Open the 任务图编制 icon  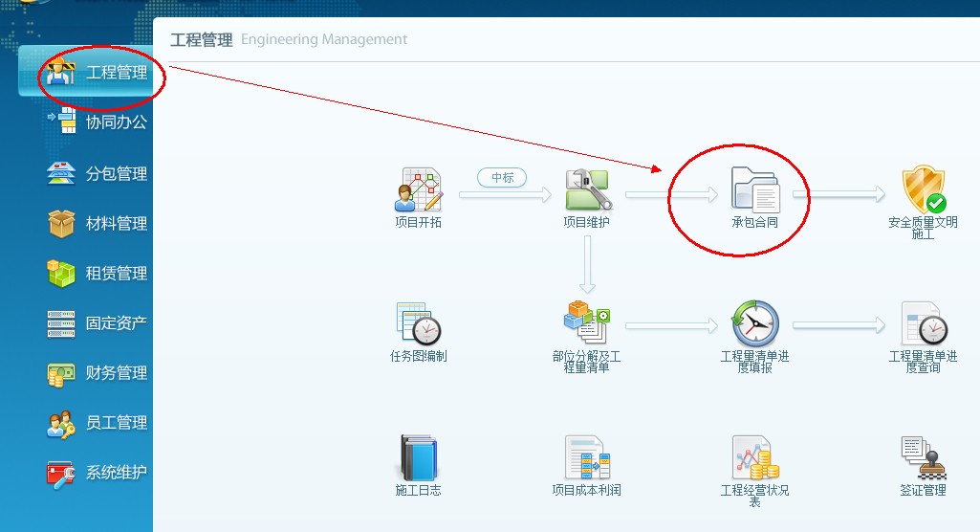[419, 324]
